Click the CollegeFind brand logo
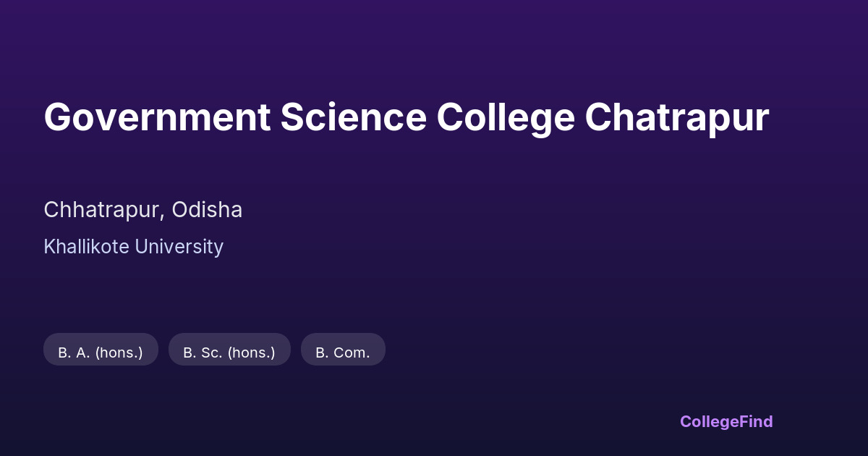 coord(726,421)
